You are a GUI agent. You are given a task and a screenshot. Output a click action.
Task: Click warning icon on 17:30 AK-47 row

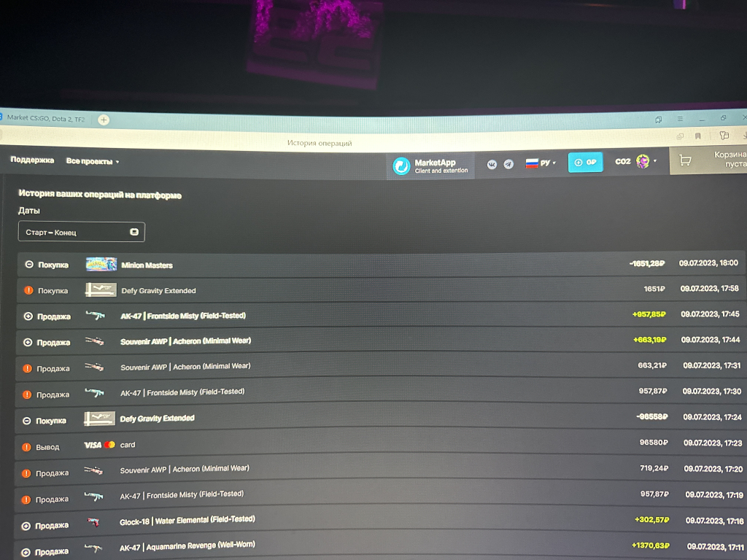pyautogui.click(x=27, y=394)
